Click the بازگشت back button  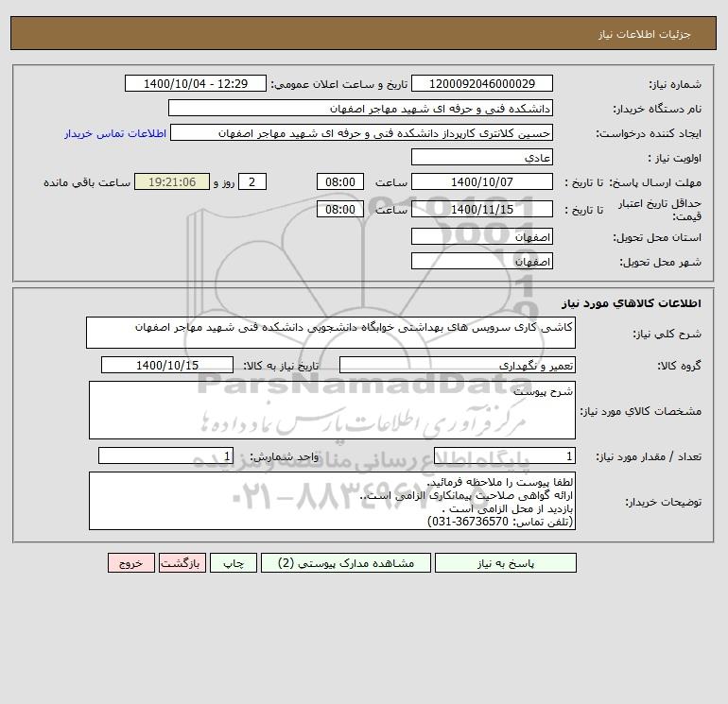(x=182, y=563)
